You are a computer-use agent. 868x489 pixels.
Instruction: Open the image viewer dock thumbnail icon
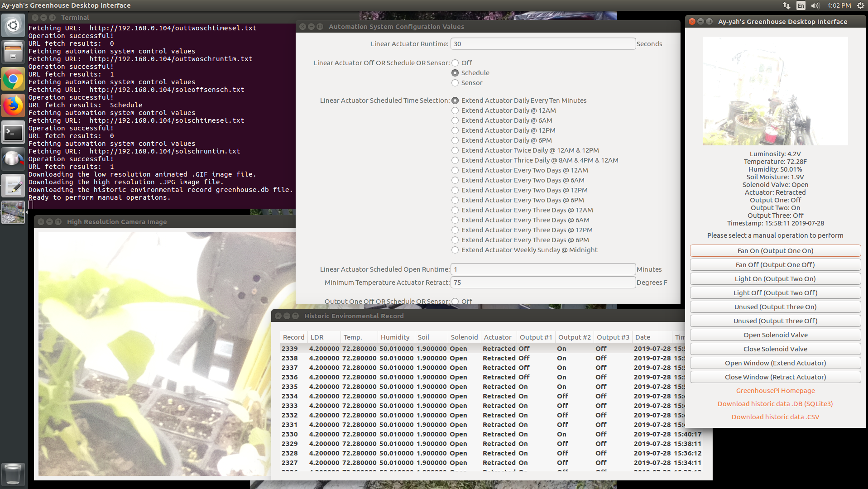coord(13,212)
